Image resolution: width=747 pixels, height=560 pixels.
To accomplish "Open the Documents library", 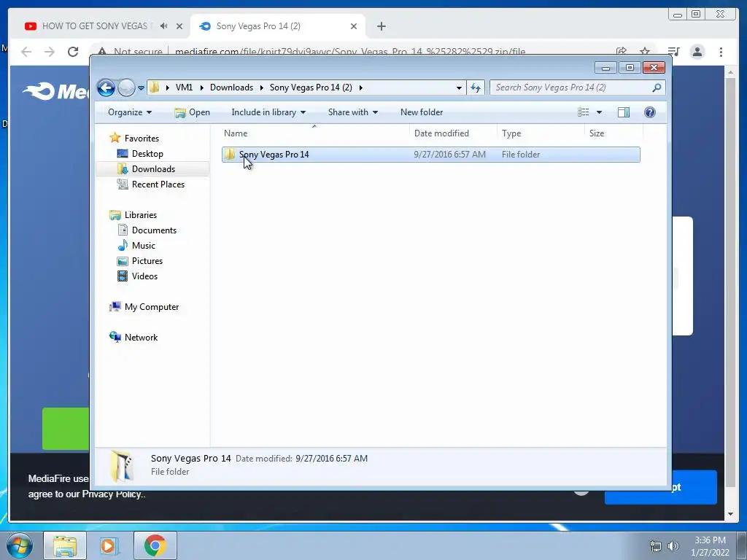I will tap(154, 230).
